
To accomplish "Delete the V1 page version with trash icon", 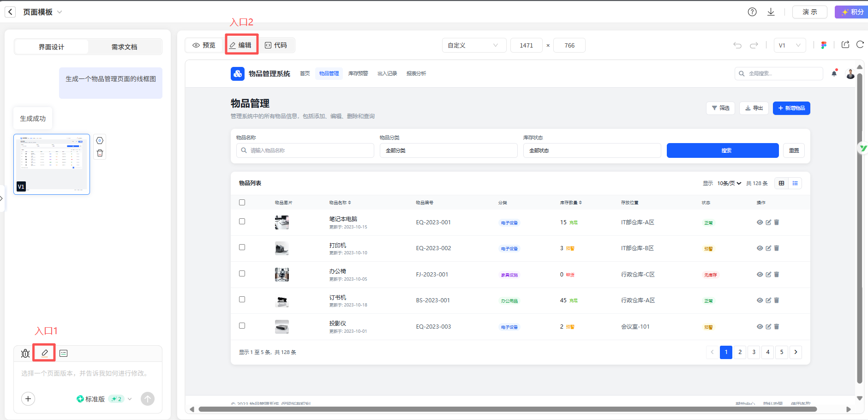I will (100, 153).
